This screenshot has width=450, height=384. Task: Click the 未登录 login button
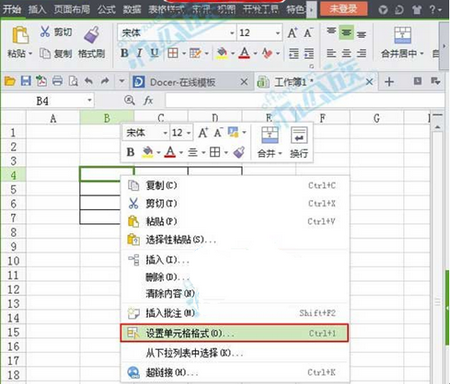coord(343,9)
